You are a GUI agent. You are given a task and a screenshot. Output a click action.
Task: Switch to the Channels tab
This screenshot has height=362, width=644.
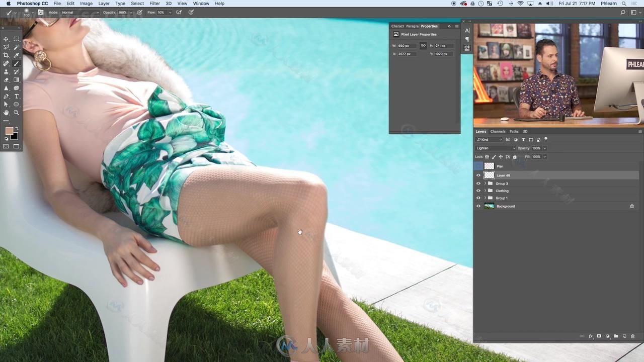tap(498, 131)
